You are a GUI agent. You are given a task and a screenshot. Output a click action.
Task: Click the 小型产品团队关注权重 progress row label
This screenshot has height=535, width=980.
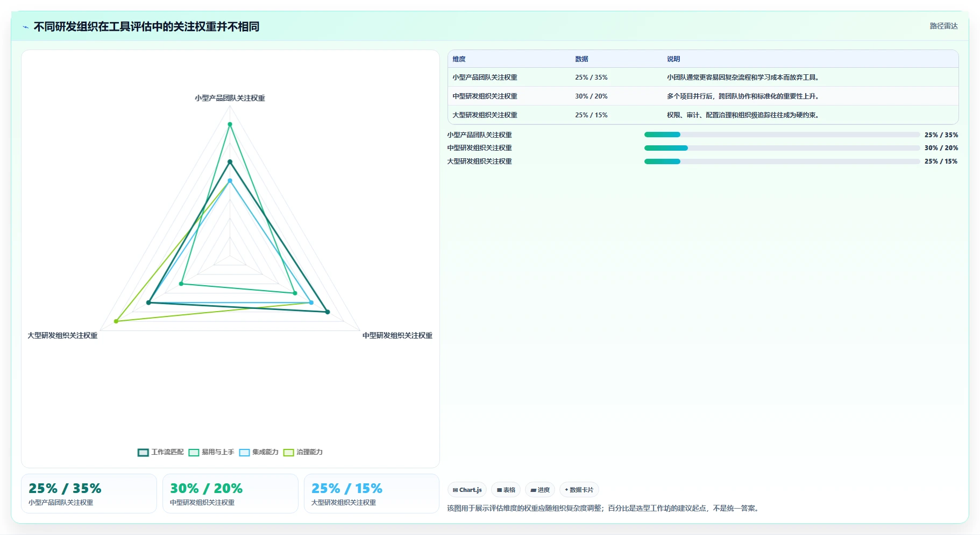[x=479, y=135]
